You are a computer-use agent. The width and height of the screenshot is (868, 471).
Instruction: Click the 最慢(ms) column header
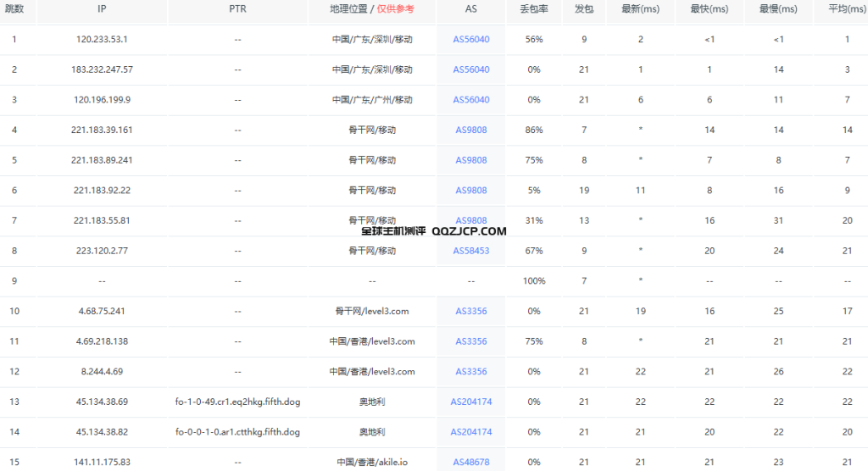click(x=778, y=8)
